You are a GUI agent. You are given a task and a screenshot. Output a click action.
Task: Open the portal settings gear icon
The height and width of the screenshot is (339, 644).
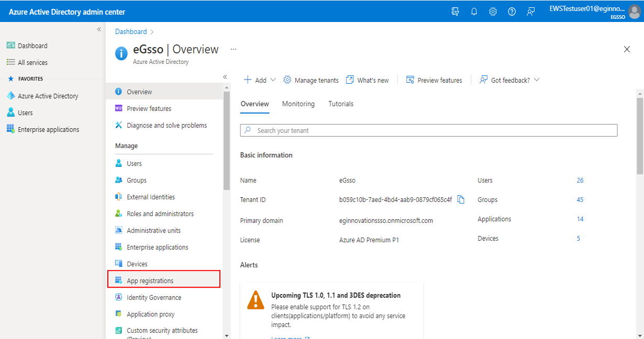coord(493,12)
